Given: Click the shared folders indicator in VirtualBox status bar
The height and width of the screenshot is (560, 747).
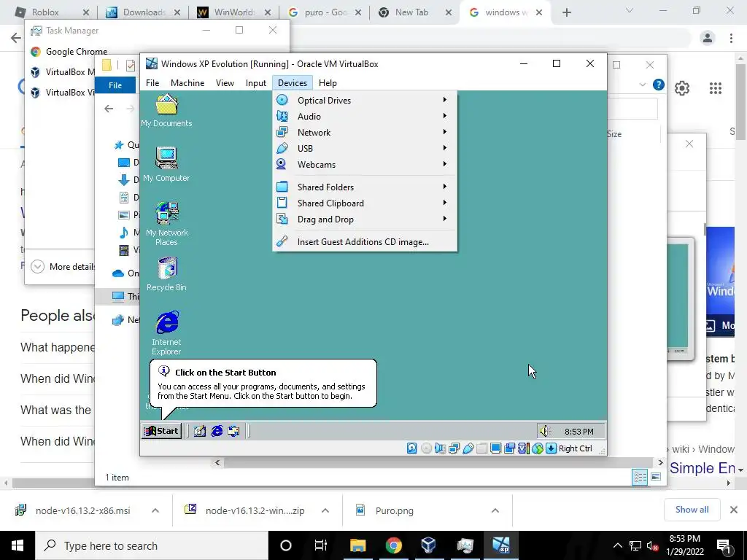Looking at the screenshot, I should (x=481, y=448).
